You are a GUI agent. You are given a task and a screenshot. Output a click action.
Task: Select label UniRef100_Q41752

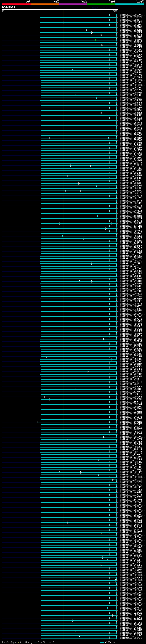click(131, 150)
